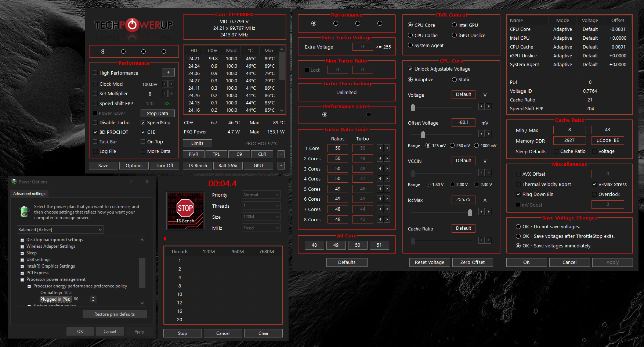This screenshot has width=644, height=347.
Task: Toggle the SpeedStep checkbox
Action: tap(143, 122)
